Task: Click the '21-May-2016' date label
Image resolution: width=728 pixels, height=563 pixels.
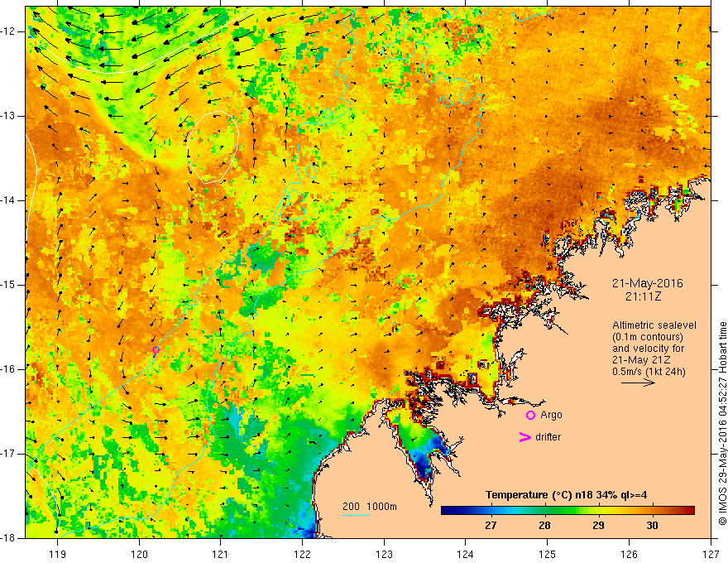Action: [x=647, y=283]
